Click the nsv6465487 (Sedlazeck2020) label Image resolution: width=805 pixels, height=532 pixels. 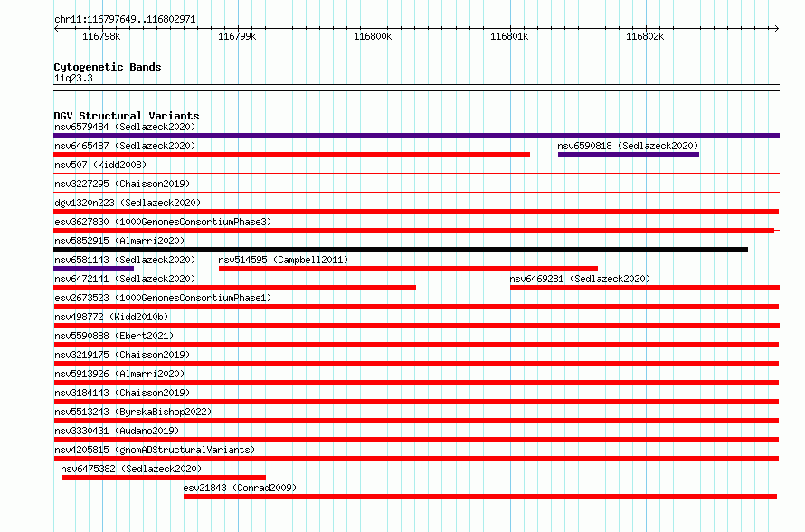pos(125,146)
